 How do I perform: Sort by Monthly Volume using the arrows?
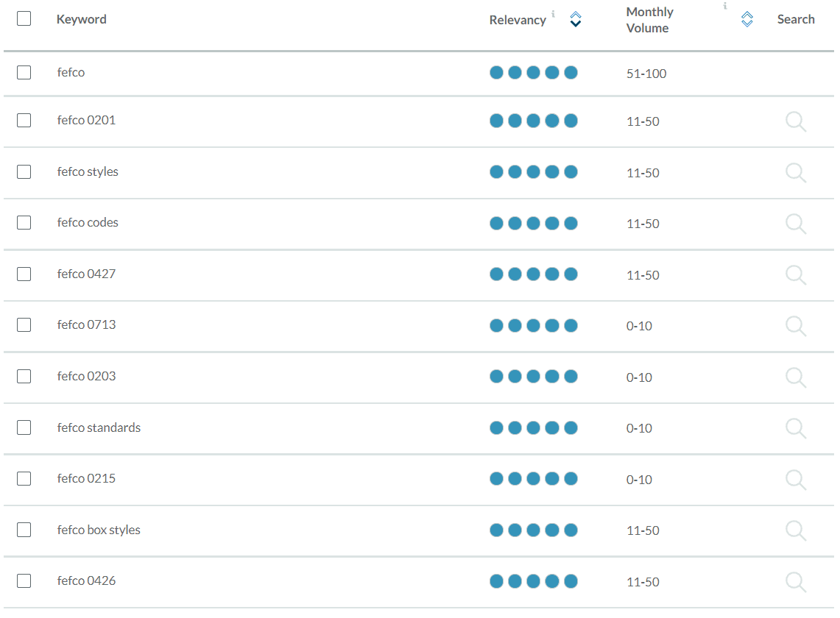(x=747, y=20)
